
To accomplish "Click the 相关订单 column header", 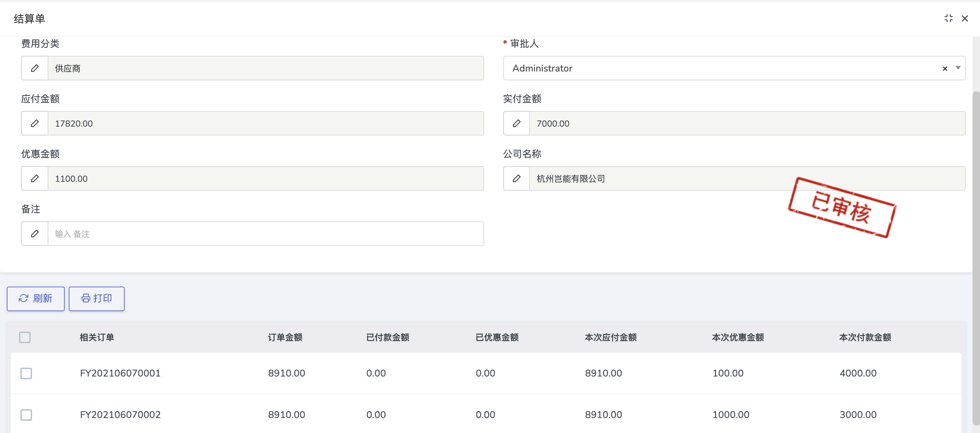I will tap(97, 337).
